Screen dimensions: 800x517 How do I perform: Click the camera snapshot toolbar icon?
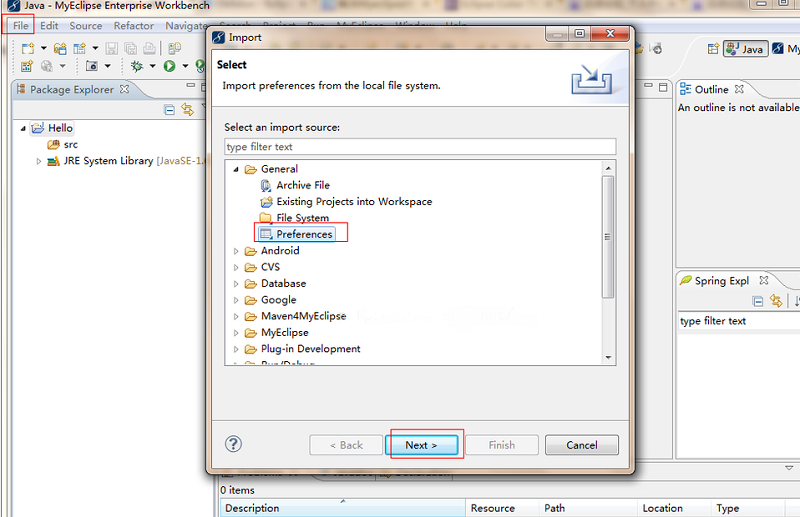pyautogui.click(x=92, y=66)
